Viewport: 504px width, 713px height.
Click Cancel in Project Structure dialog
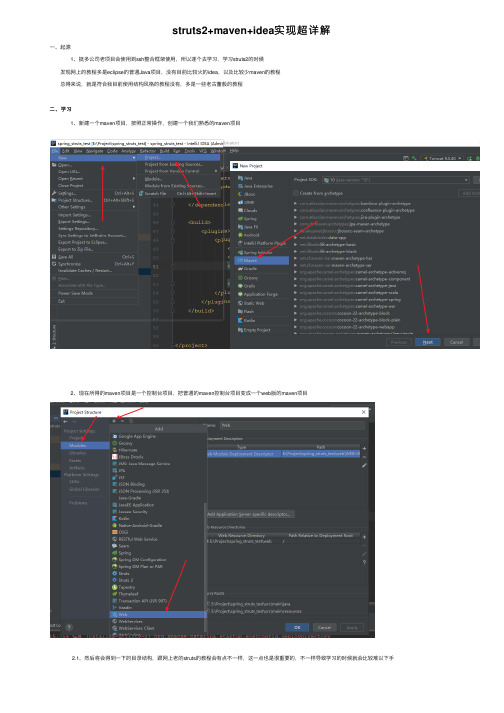click(x=324, y=628)
